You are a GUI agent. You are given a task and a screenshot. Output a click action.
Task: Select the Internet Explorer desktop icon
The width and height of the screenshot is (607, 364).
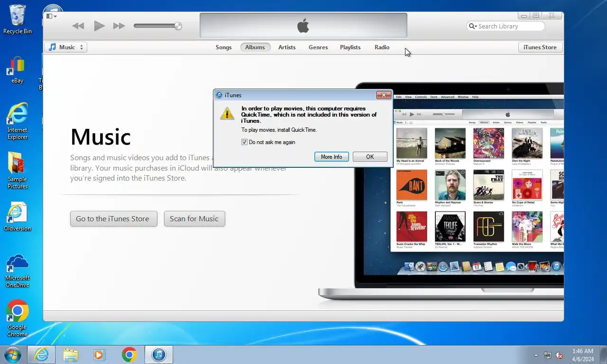coord(18,121)
